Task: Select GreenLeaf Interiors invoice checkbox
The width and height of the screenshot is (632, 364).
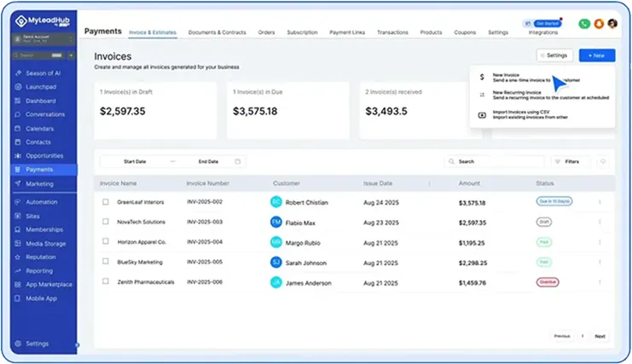Action: tap(106, 202)
